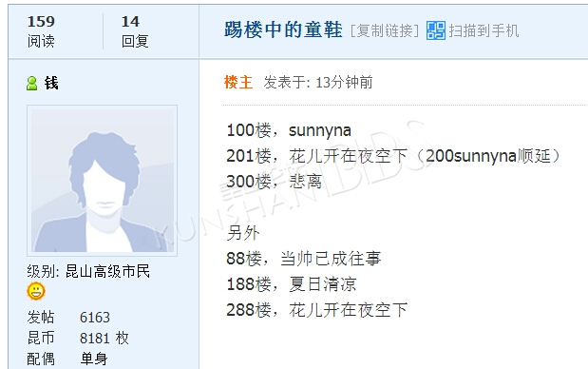
Task: Click the line '100楼，sunnyna'
Action: [x=289, y=130]
